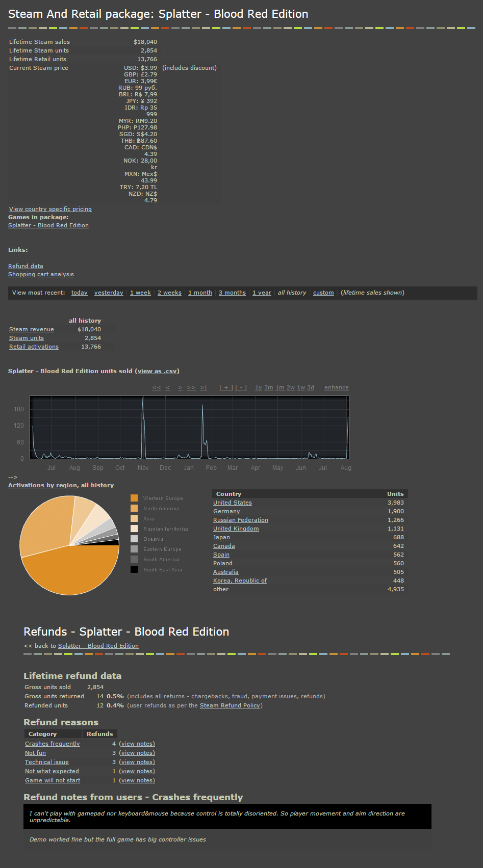Select the '4,935' other units value

tap(396, 589)
